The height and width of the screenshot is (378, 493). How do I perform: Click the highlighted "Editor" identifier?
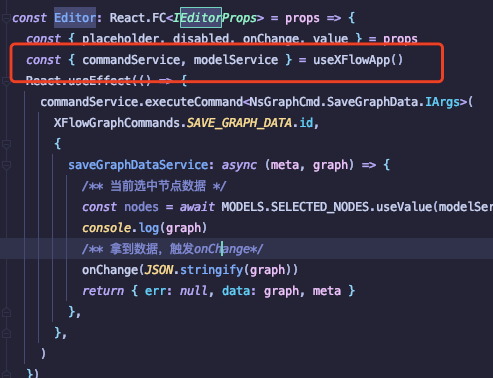[x=75, y=18]
